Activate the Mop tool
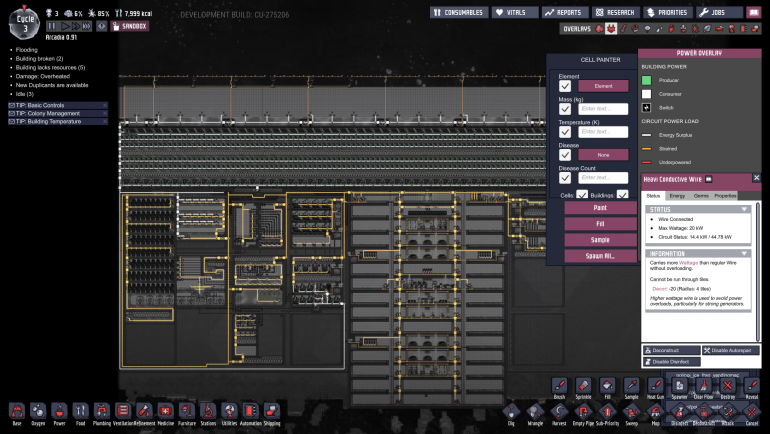Screen dimensions: 770x434 [656, 411]
